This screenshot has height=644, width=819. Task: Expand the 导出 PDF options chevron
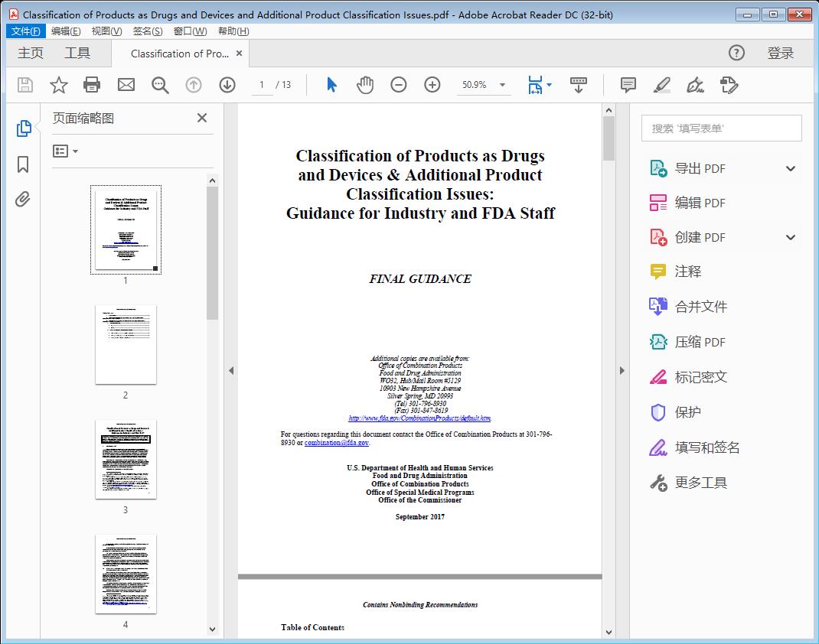click(790, 168)
